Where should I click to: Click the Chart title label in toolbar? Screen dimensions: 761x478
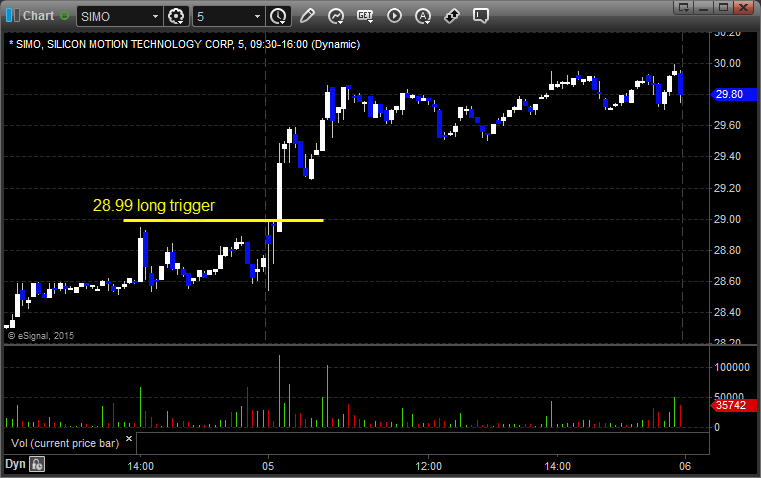38,16
